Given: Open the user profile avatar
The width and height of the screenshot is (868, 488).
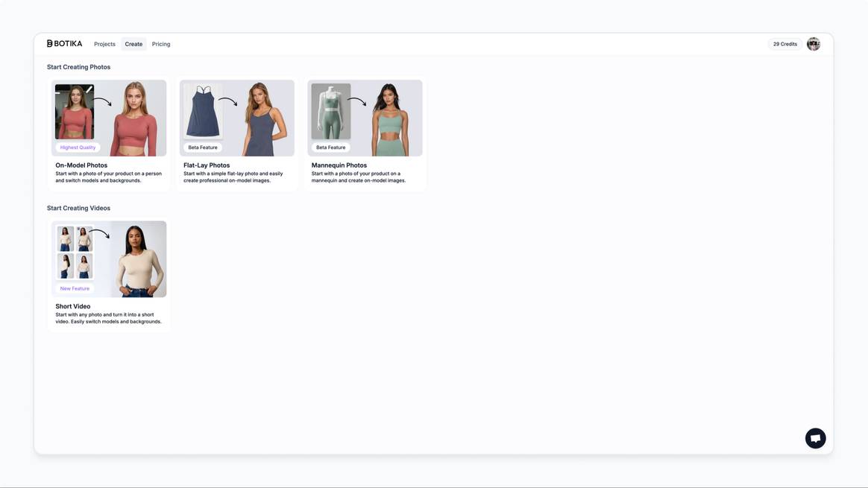Looking at the screenshot, I should pos(814,44).
